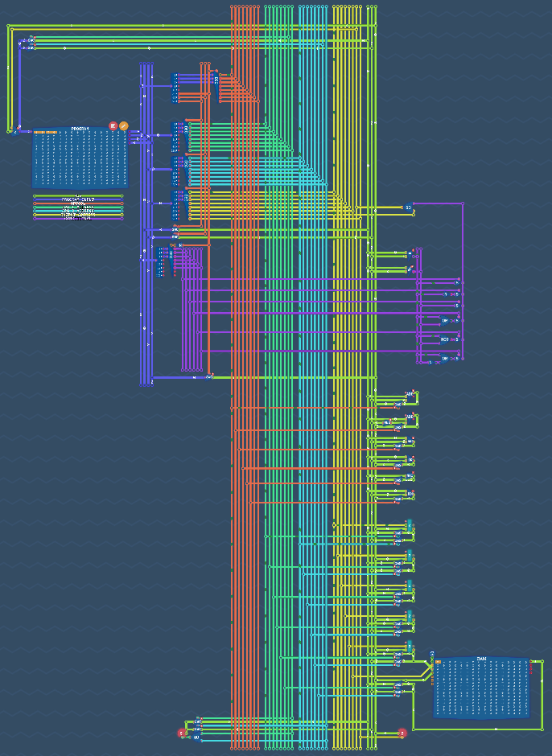Select the lower ADD component
The height and width of the screenshot is (756, 552).
[x=410, y=417]
